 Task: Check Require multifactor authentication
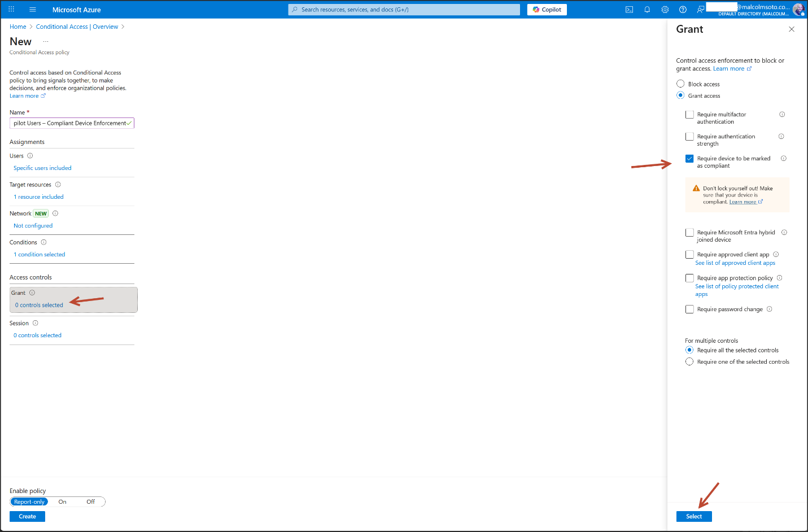(689, 115)
